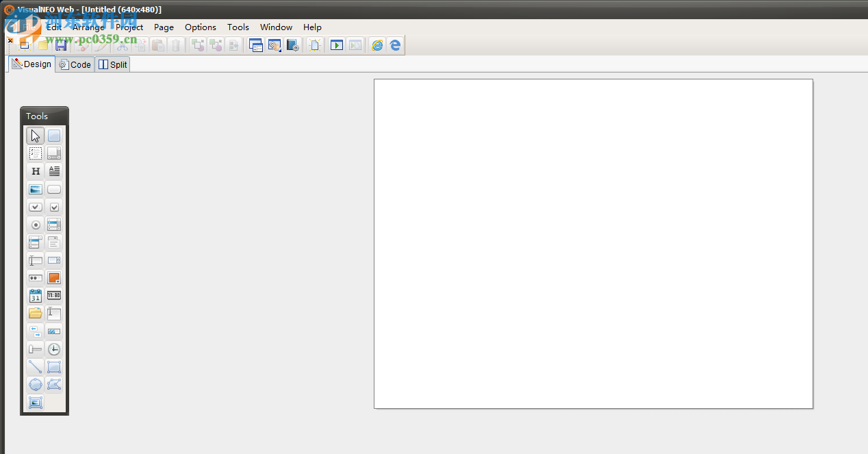Image resolution: width=868 pixels, height=454 pixels.
Task: Switch to the Code tab
Action: click(75, 64)
